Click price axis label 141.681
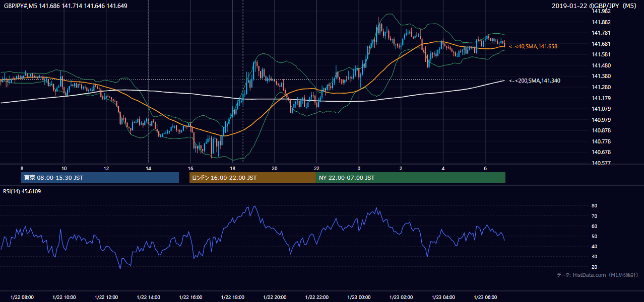This screenshot has width=644, height=302. (600, 44)
